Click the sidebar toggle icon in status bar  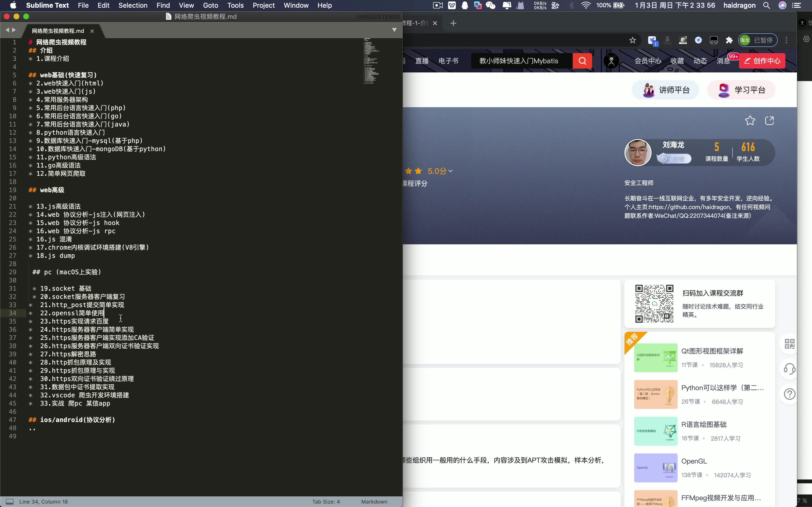(10, 502)
